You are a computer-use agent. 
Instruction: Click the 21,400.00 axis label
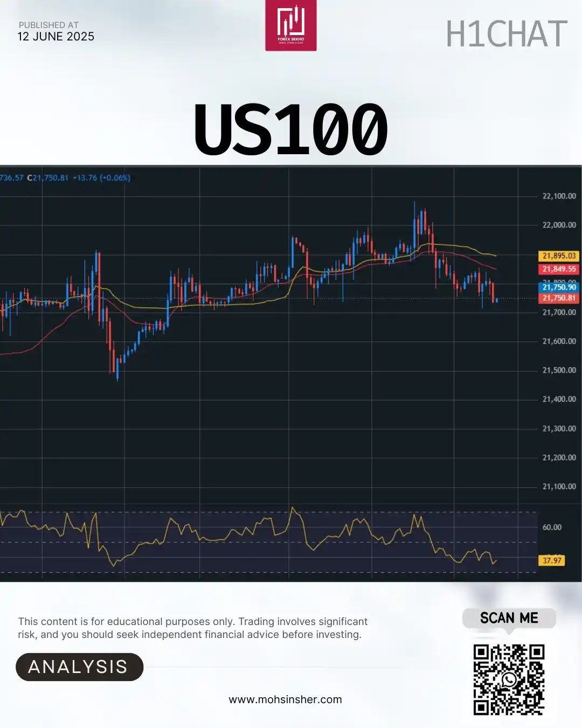(x=559, y=400)
